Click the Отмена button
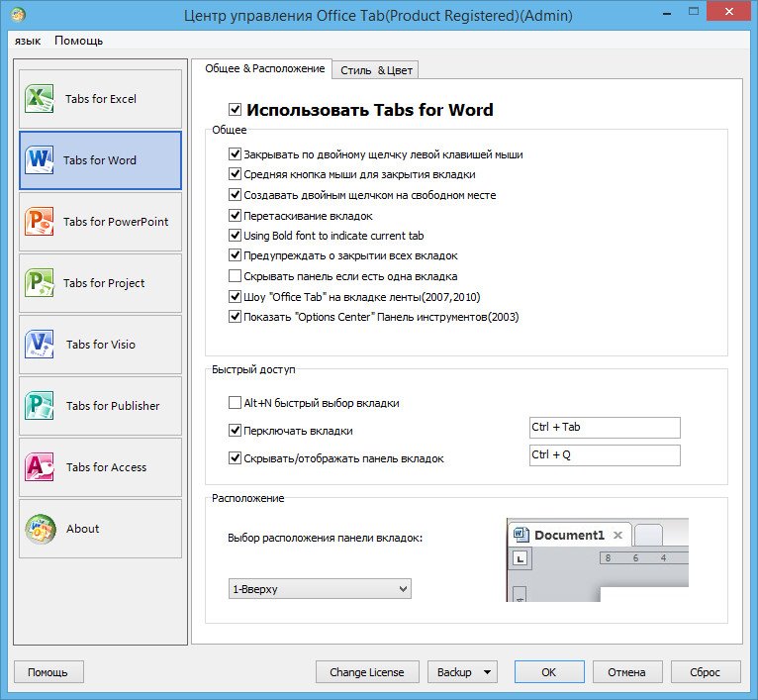Viewport: 758px width, 700px height. pyautogui.click(x=627, y=672)
